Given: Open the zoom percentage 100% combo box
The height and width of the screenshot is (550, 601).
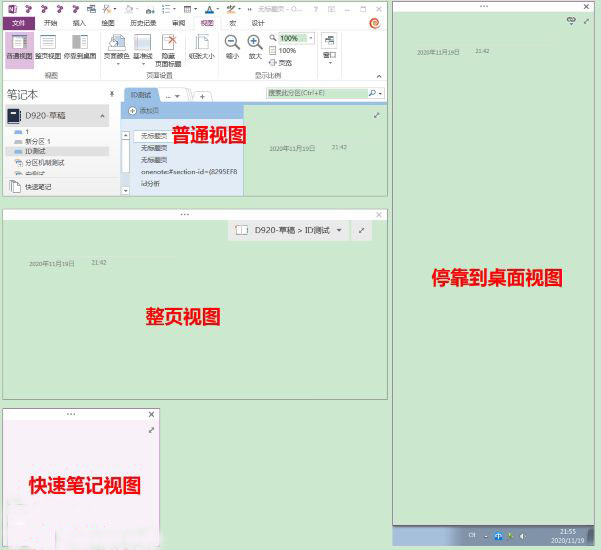Looking at the screenshot, I should tap(297, 38).
